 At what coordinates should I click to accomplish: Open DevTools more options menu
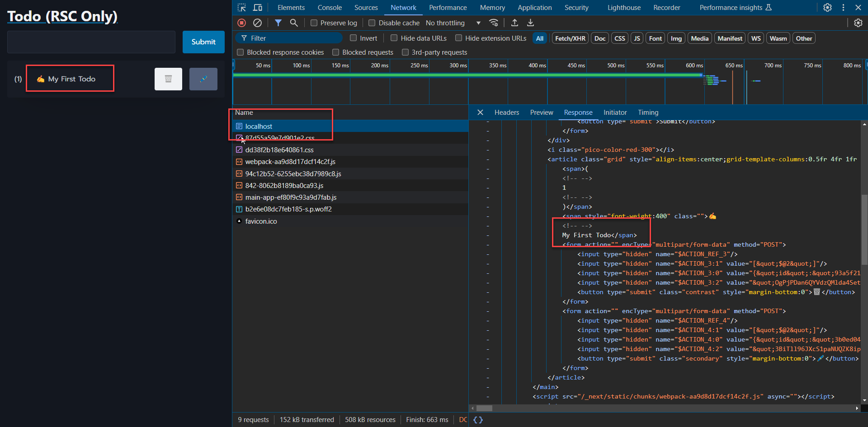[843, 8]
